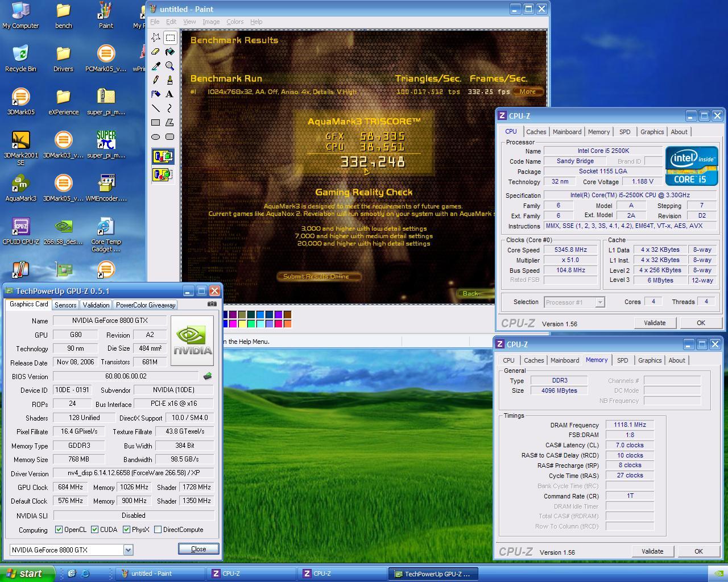Select the Polygon tool in Paint
The image size is (728, 582).
[x=169, y=122]
